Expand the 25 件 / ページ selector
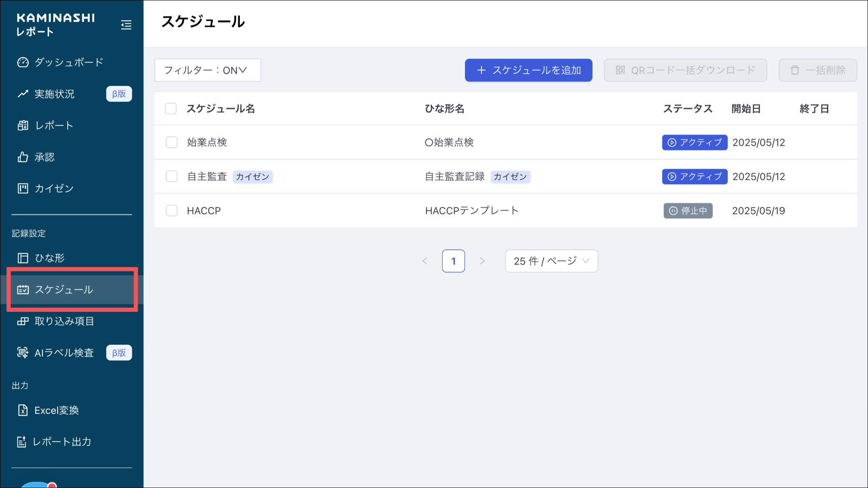The height and width of the screenshot is (488, 868). [551, 261]
